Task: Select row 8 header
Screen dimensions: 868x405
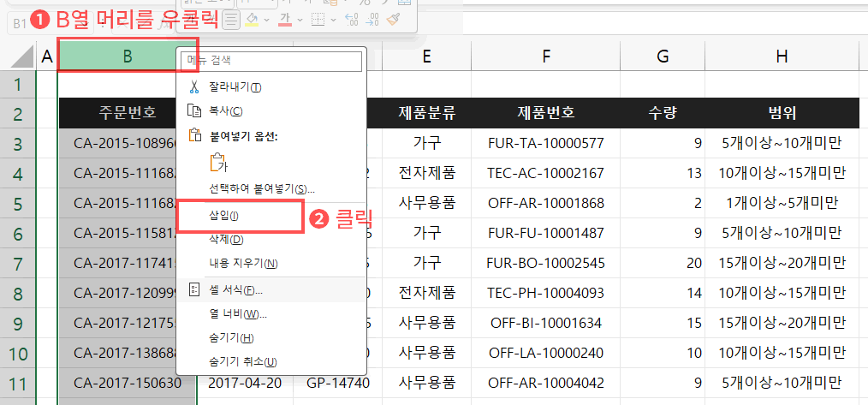Action: pos(17,293)
